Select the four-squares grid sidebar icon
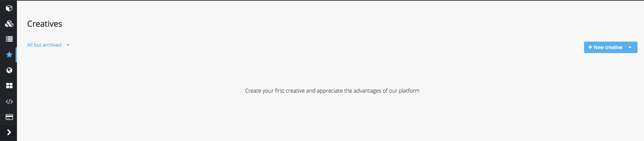The width and height of the screenshot is (644, 141). point(9,86)
